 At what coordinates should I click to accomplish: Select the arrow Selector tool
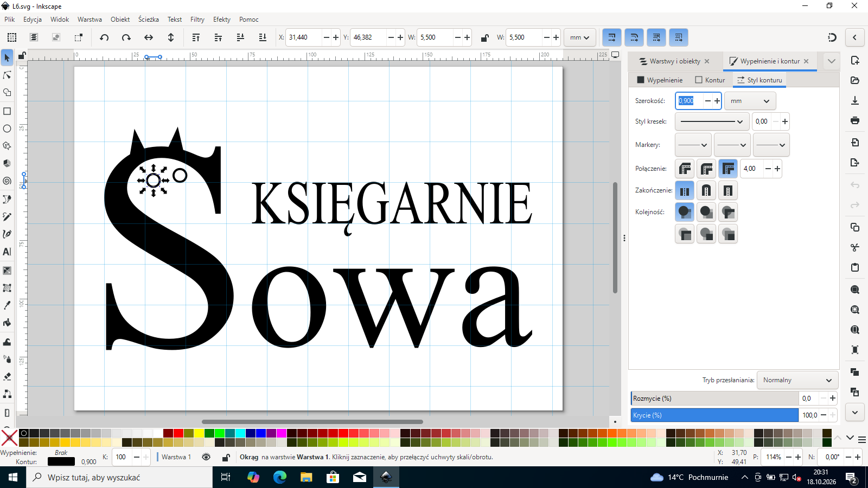tap(7, 57)
